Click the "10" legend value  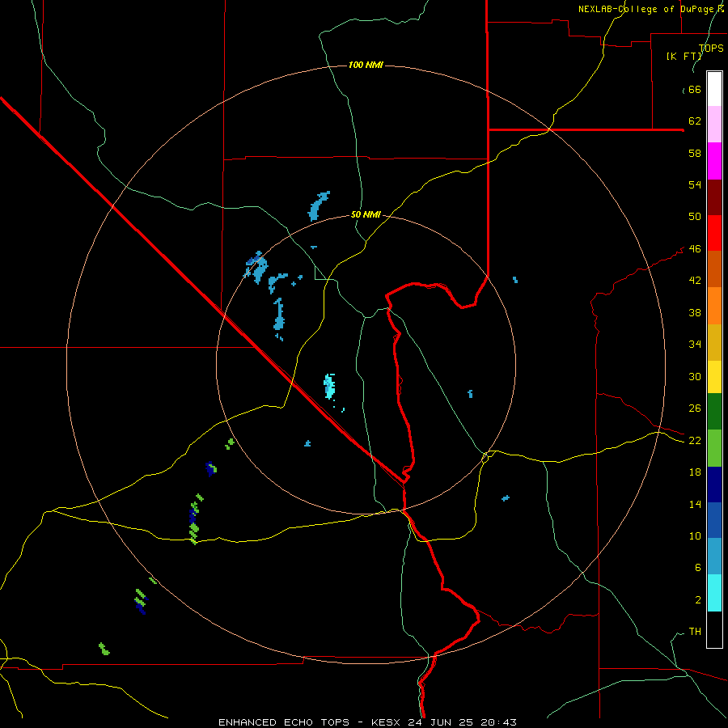pyautogui.click(x=695, y=535)
